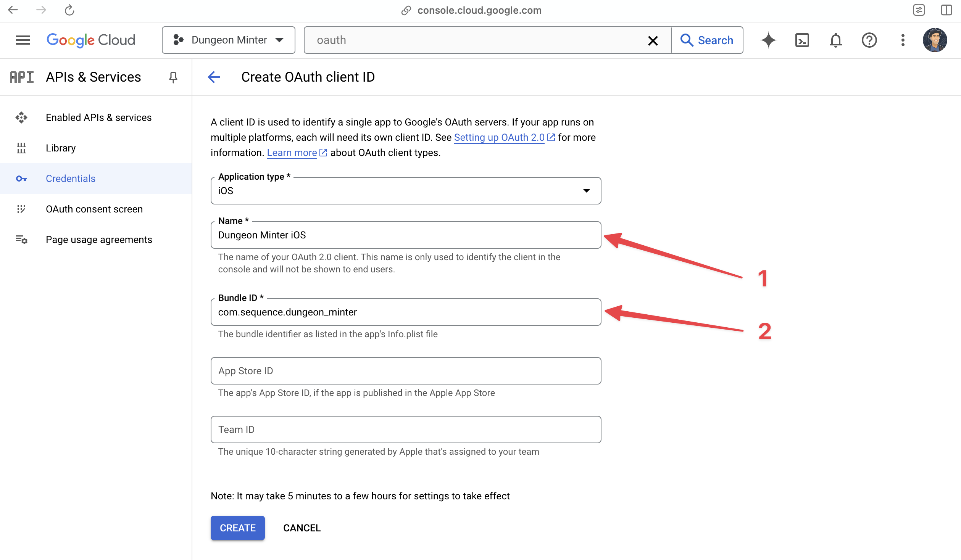
Task: Open Enabled APIs & services section
Action: (x=99, y=117)
